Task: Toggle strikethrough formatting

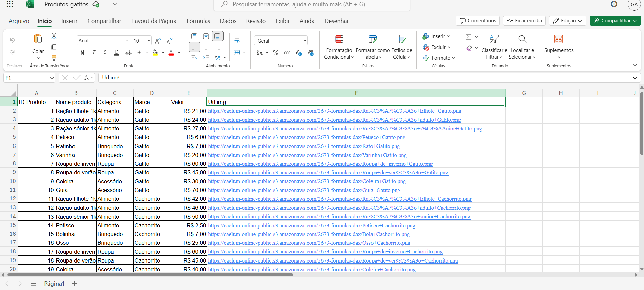Action: [128, 53]
